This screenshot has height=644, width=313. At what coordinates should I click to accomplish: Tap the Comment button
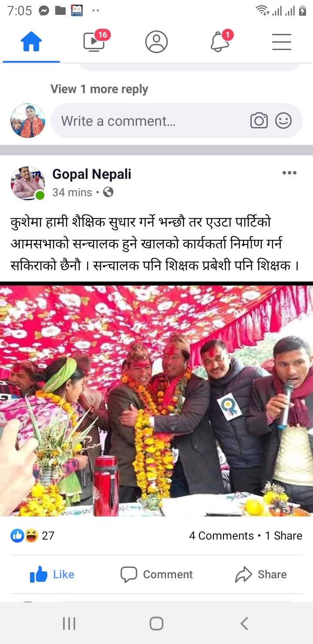tap(156, 574)
